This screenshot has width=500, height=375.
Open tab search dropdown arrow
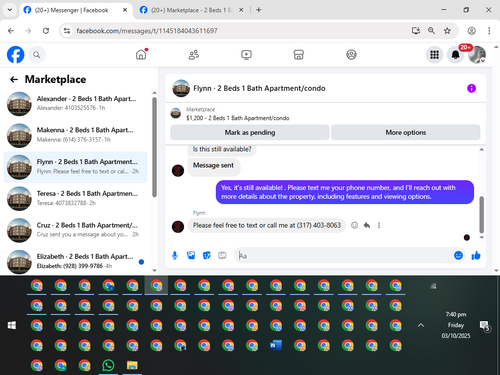[x=10, y=10]
